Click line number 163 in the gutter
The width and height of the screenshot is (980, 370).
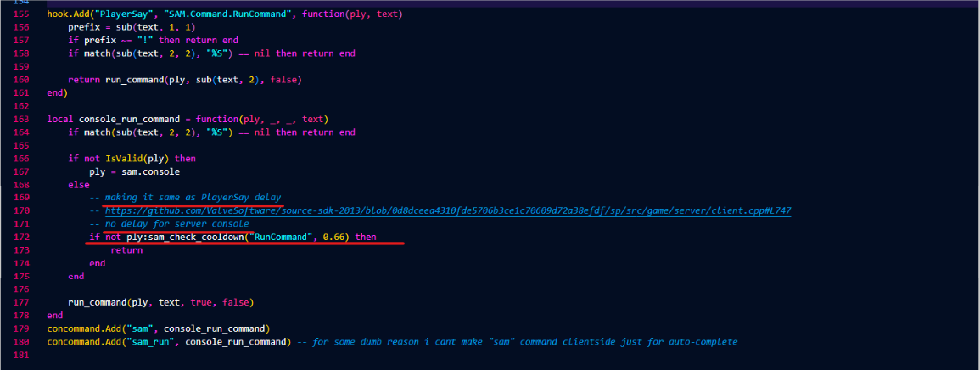tap(20, 119)
